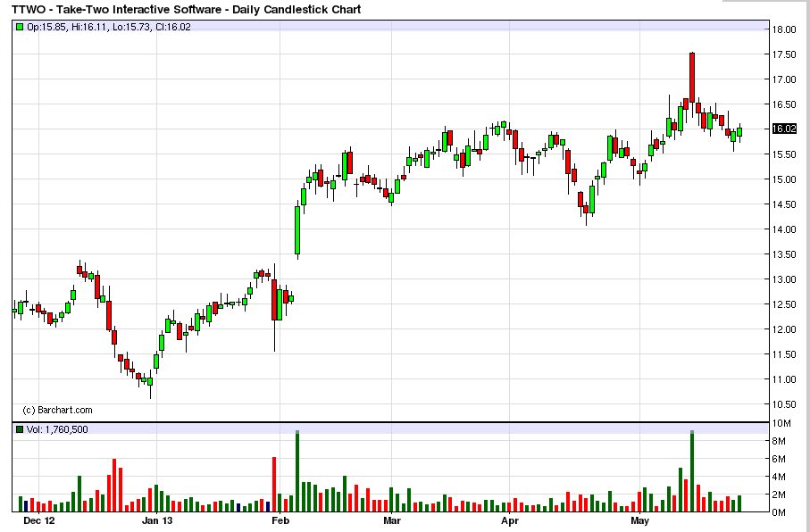Select the chart title starting with TTWO
The height and width of the screenshot is (532, 810).
click(x=186, y=9)
